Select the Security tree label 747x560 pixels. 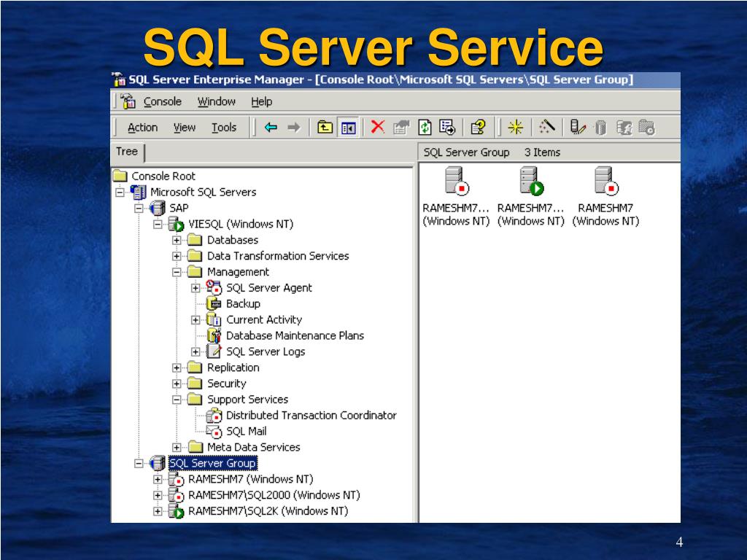(226, 384)
